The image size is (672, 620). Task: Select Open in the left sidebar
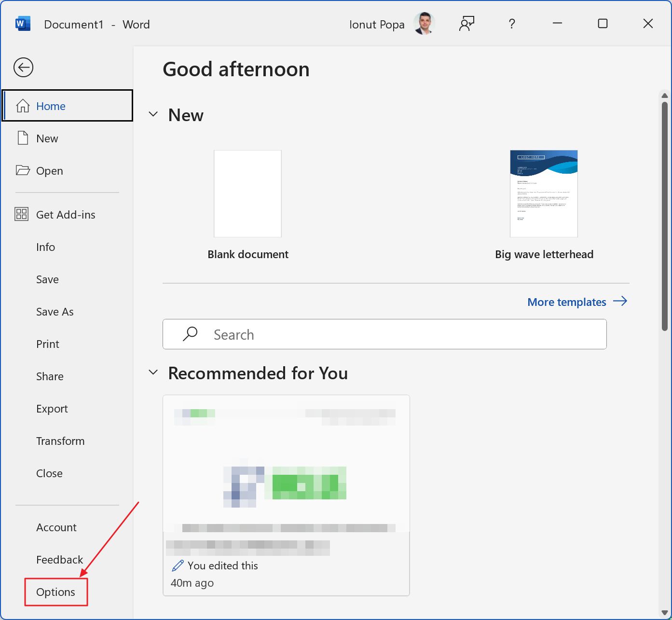(68, 171)
